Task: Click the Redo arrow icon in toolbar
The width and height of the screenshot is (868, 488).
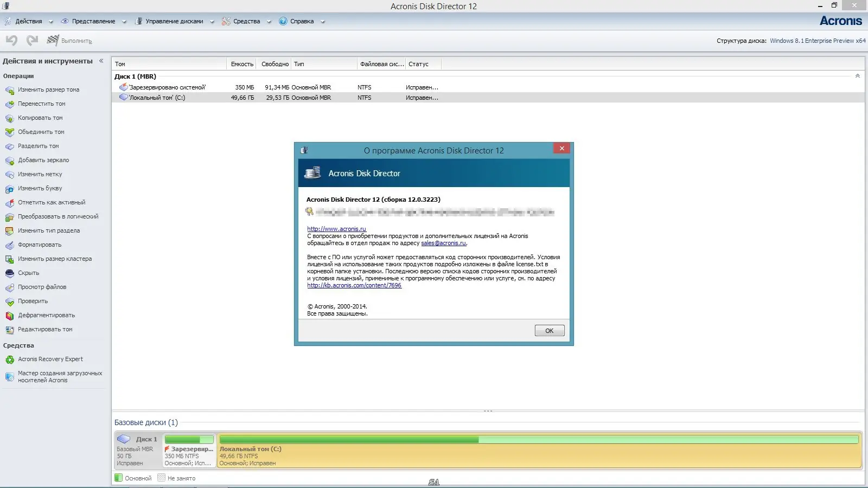Action: point(33,40)
